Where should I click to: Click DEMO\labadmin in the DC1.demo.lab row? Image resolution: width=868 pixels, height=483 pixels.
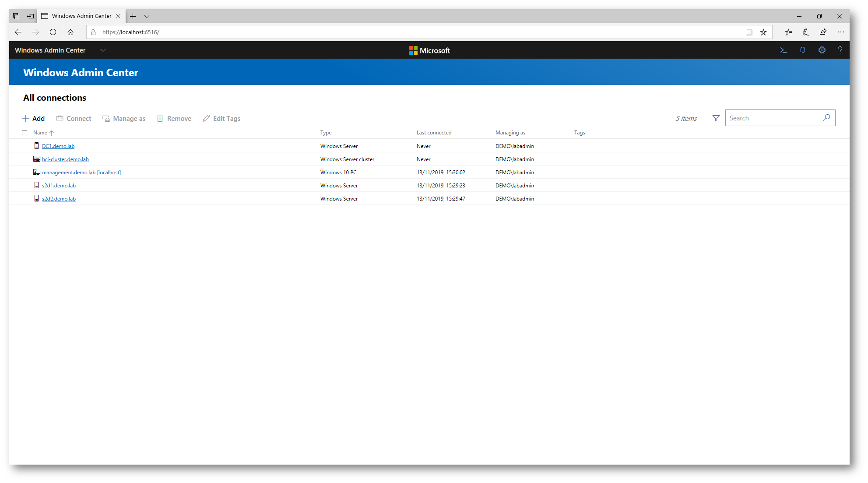coord(515,146)
